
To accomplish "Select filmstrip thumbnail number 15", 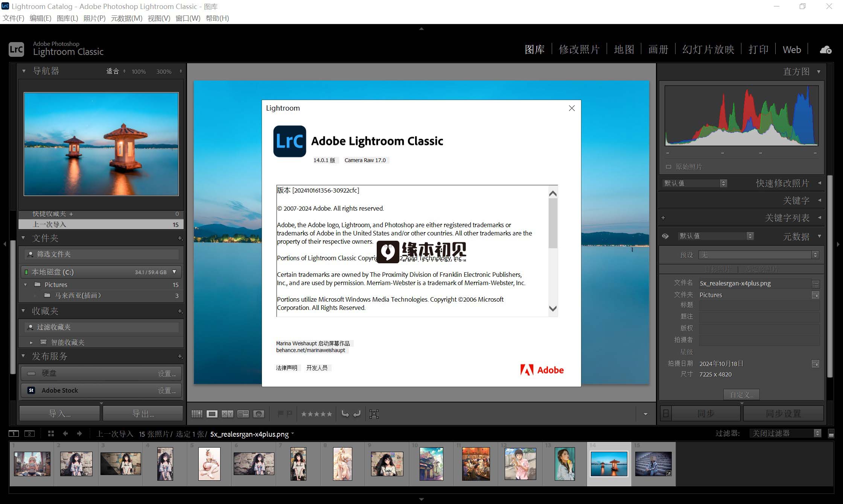I will click(653, 464).
